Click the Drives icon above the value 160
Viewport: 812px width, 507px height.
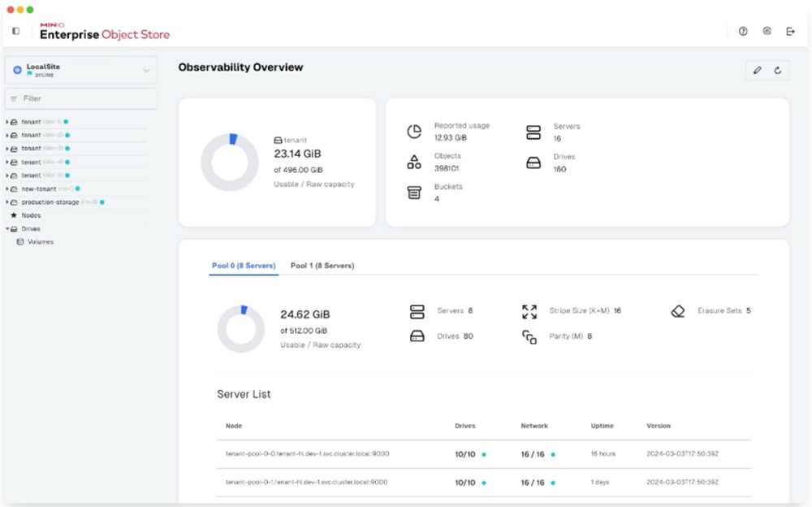click(533, 162)
